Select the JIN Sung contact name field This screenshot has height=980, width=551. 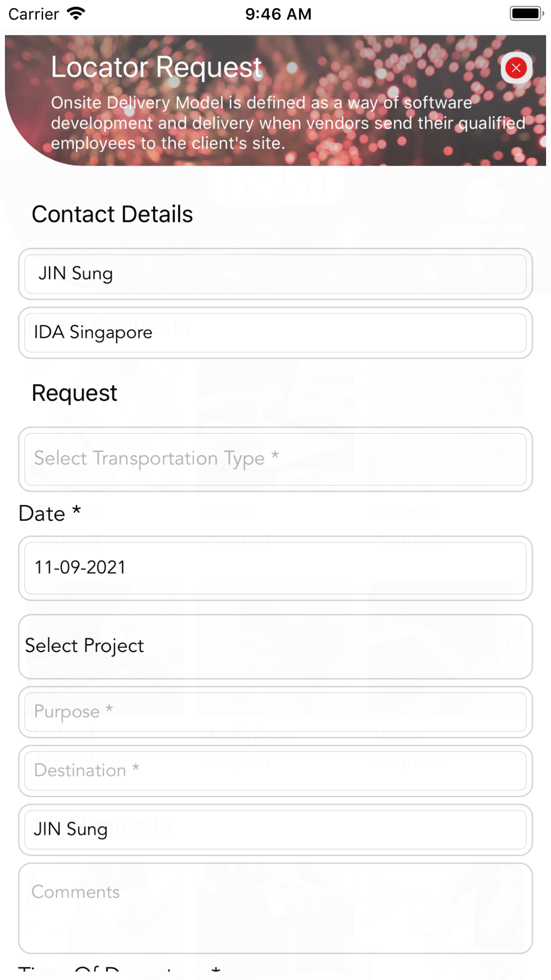[x=275, y=274]
